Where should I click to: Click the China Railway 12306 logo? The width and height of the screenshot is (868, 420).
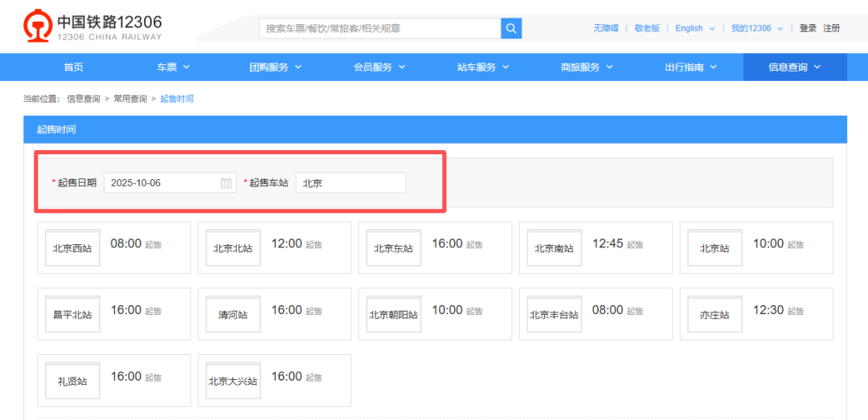(x=92, y=27)
